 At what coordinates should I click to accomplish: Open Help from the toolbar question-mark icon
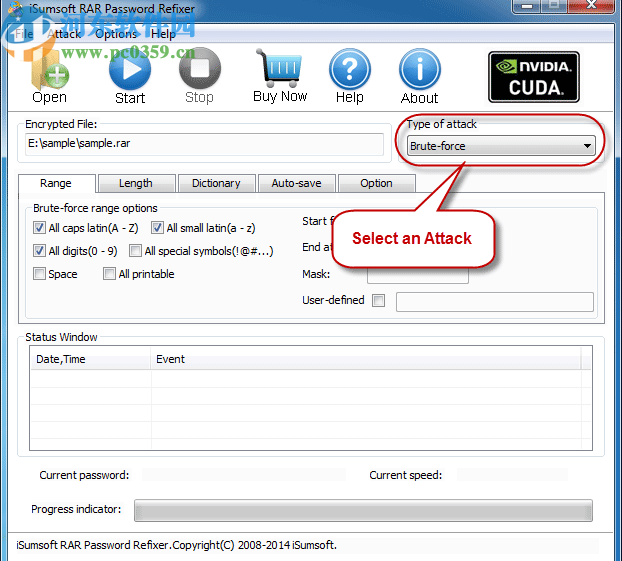coord(349,76)
